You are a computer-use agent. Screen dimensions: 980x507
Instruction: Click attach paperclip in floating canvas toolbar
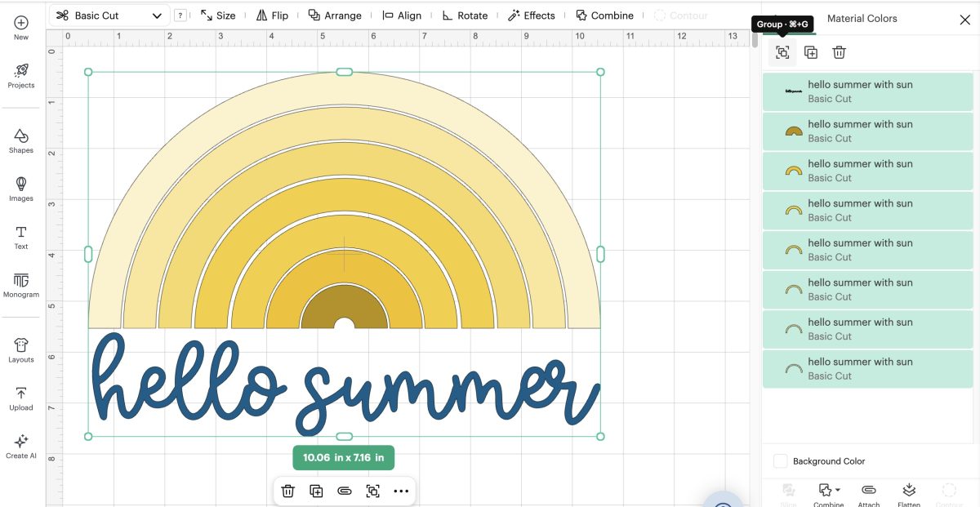[345, 491]
